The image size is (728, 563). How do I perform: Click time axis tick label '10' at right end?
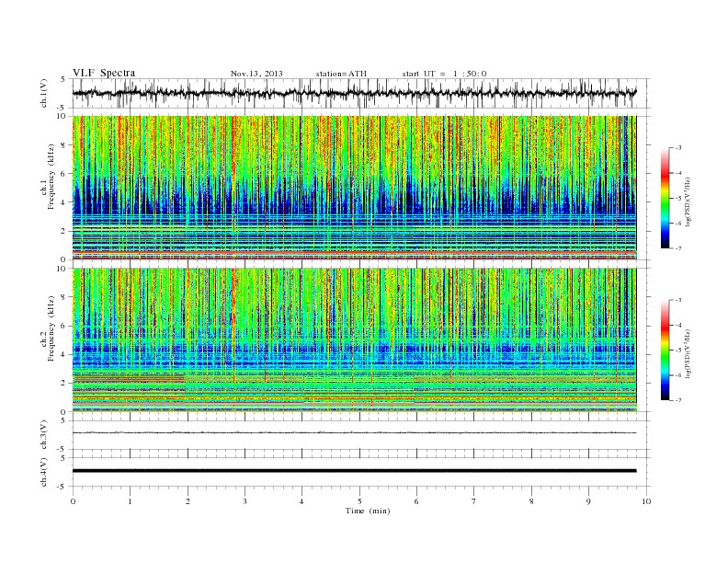[646, 501]
